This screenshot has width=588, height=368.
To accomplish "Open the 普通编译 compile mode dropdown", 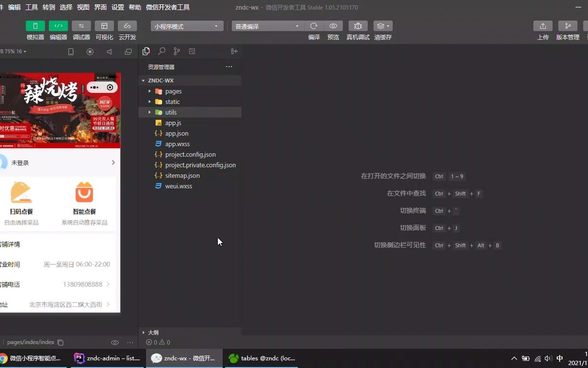I will pos(267,26).
